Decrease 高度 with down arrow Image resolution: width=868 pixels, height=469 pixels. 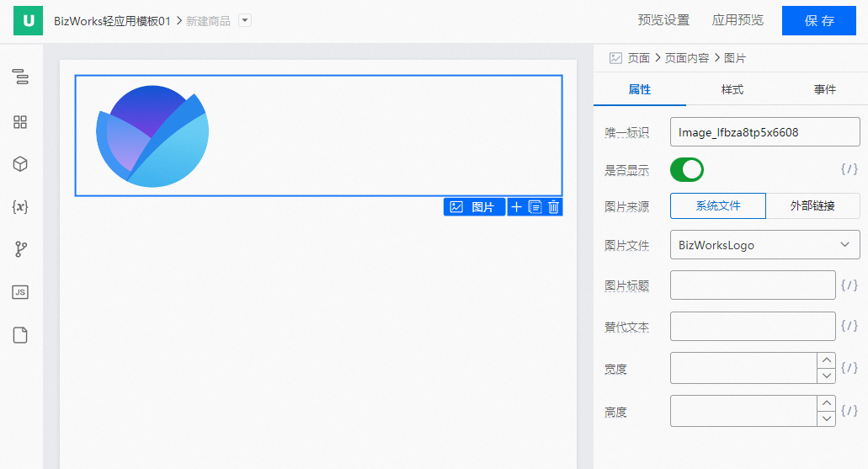tap(827, 418)
